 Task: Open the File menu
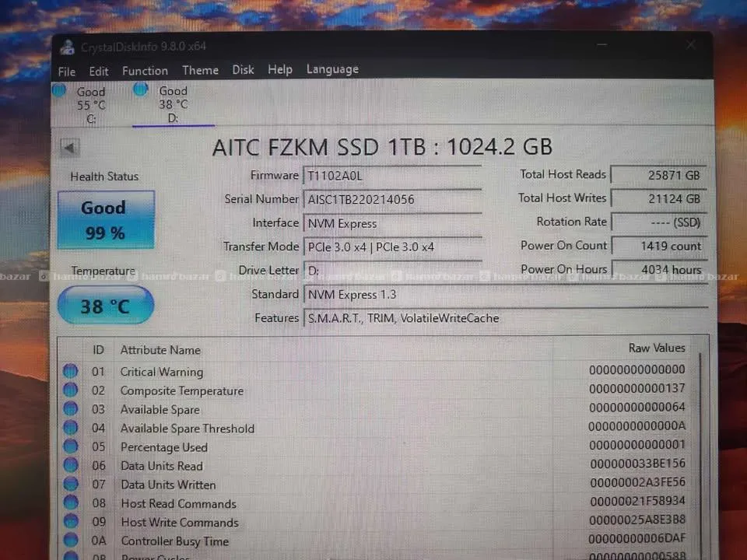point(67,72)
